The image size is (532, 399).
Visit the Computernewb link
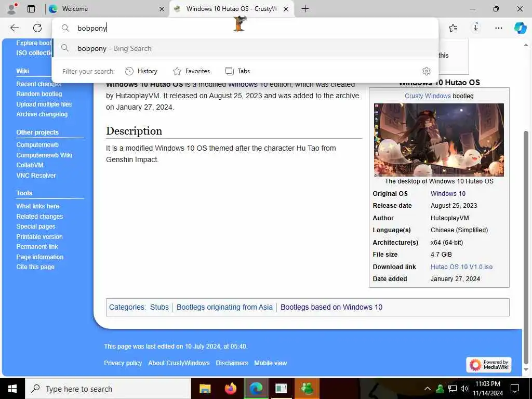tap(37, 145)
